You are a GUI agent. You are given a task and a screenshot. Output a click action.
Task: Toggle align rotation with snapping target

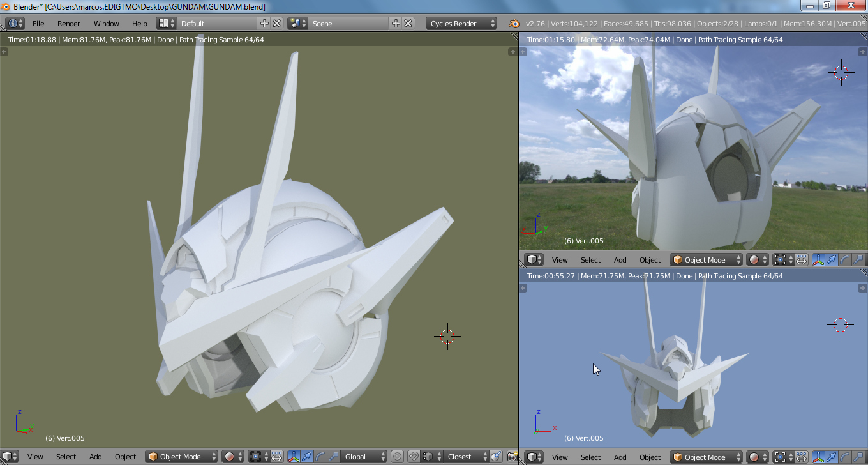pyautogui.click(x=497, y=457)
